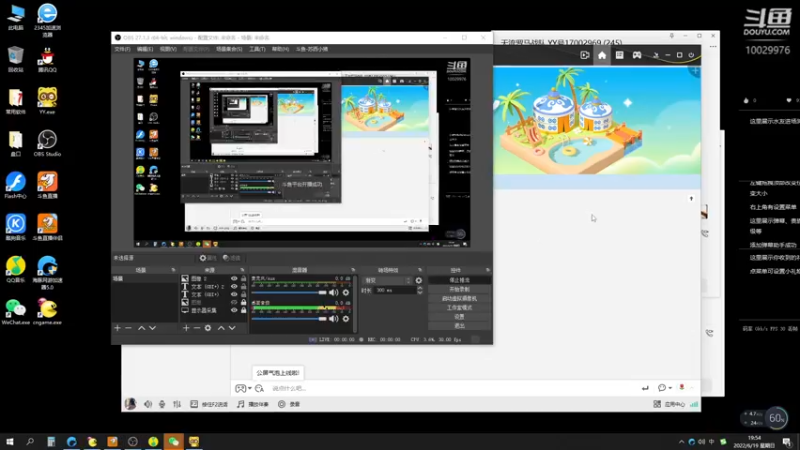Expand the speech-bubble dropdown in YY chat bar
Viewport: 800px width, 450px height.
tap(670, 388)
